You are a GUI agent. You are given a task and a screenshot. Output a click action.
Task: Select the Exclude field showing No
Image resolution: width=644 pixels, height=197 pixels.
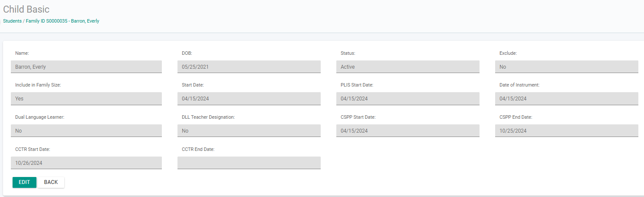tap(567, 67)
